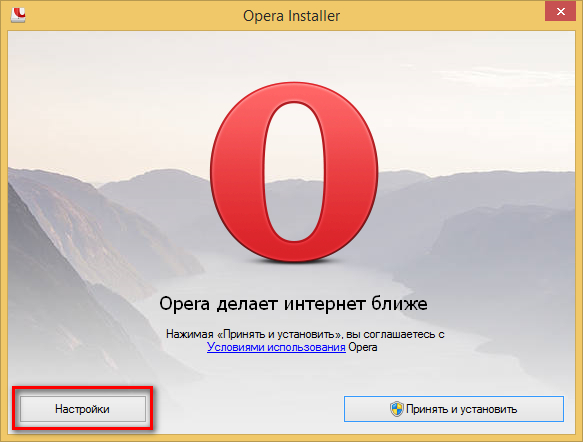Click the large red Opera logo

294,172
